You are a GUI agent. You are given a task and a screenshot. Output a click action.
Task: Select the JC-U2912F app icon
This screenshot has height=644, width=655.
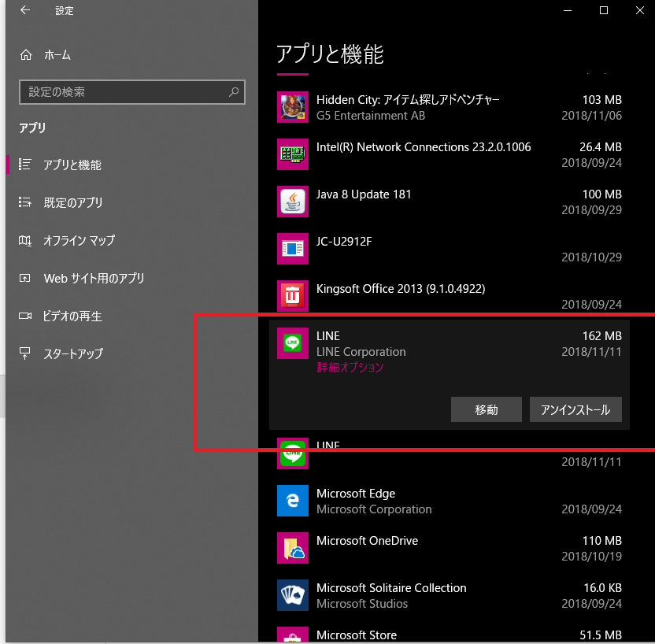292,249
